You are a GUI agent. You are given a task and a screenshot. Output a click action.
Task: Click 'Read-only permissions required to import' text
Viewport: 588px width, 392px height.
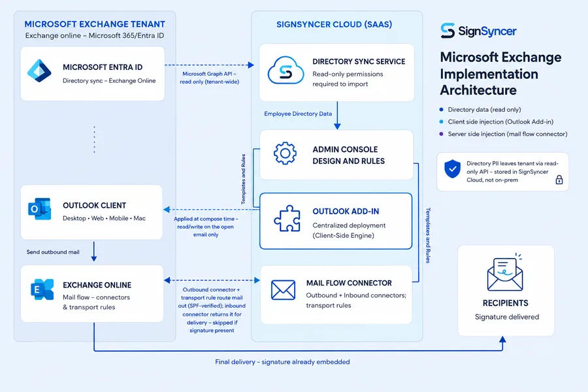[x=348, y=79]
